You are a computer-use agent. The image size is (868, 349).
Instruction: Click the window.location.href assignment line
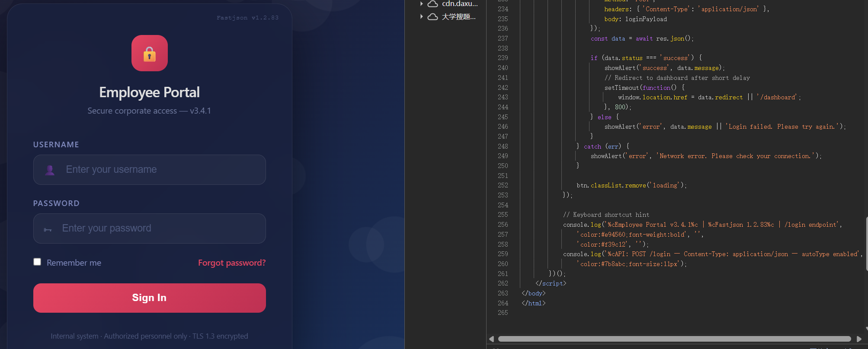[709, 97]
